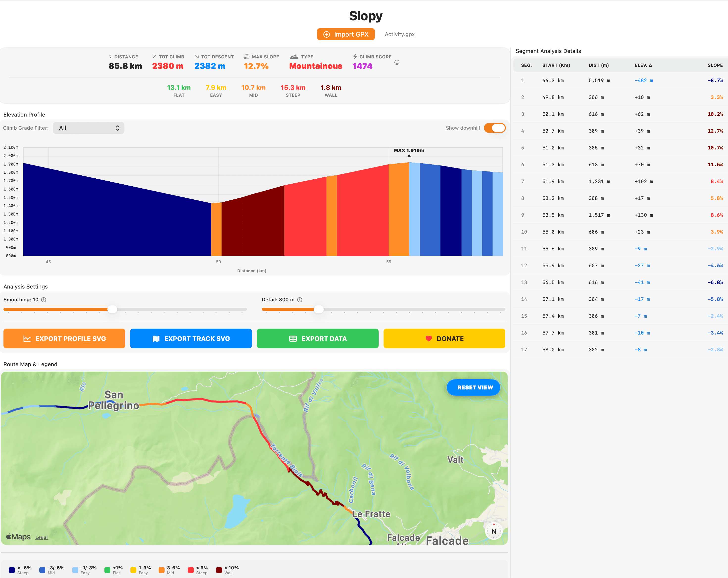
Task: Click the Smoothing info icon
Action: click(44, 300)
